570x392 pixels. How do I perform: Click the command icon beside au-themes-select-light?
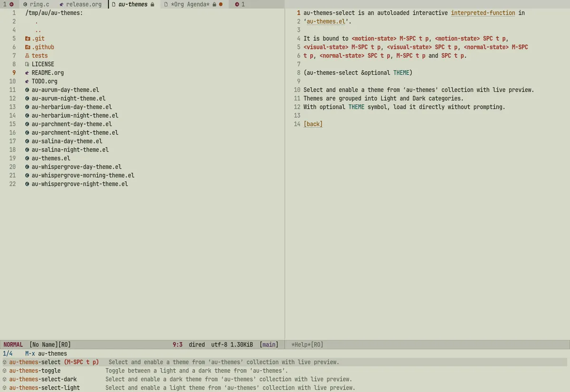click(x=5, y=388)
